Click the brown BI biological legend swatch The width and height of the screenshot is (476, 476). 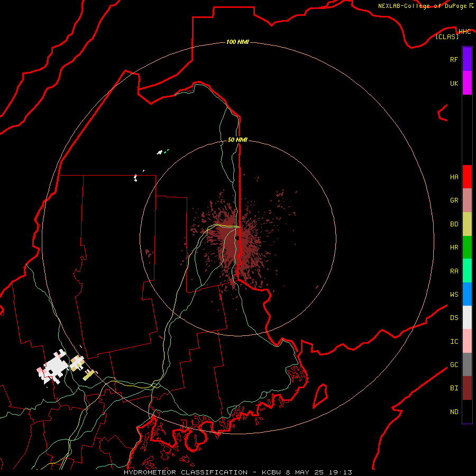(x=467, y=388)
